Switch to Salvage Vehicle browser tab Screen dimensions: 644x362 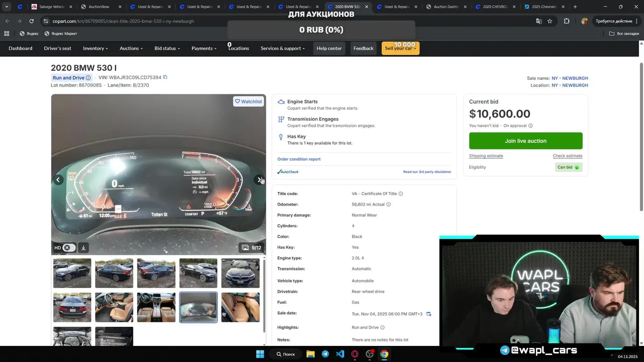[50, 7]
